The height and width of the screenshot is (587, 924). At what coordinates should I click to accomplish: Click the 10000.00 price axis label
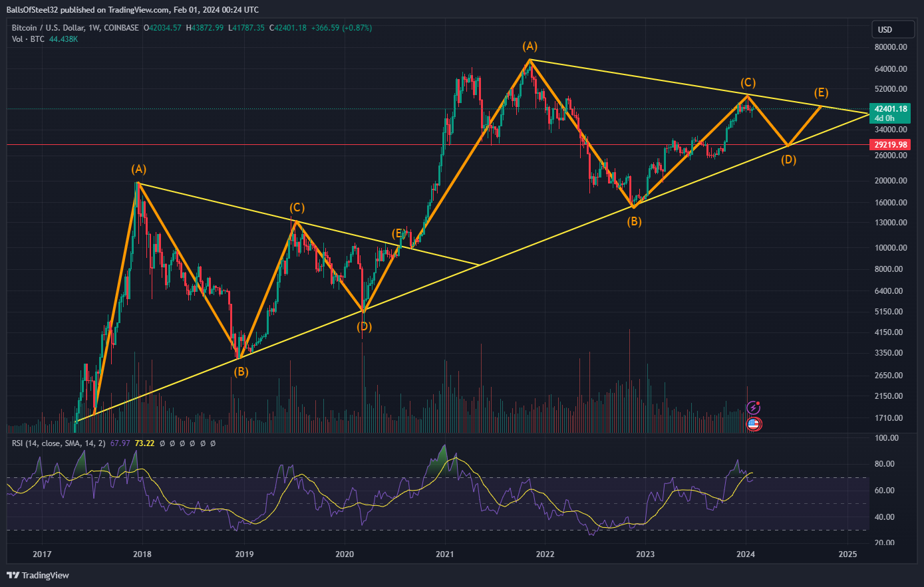tap(891, 248)
